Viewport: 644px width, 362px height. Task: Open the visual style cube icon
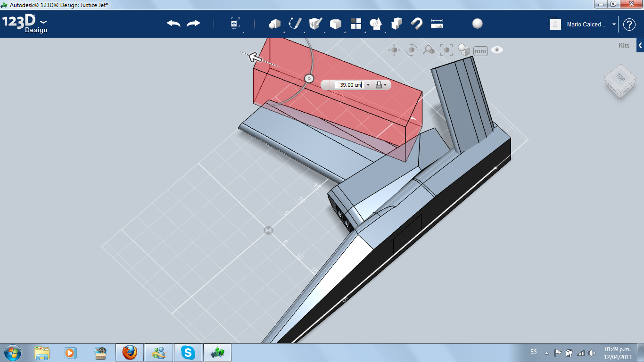click(x=464, y=50)
